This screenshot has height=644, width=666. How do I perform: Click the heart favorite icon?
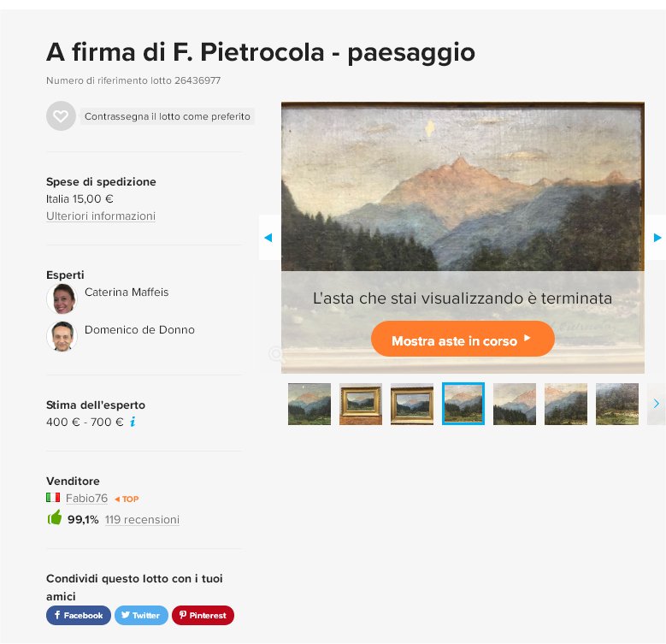pos(61,116)
